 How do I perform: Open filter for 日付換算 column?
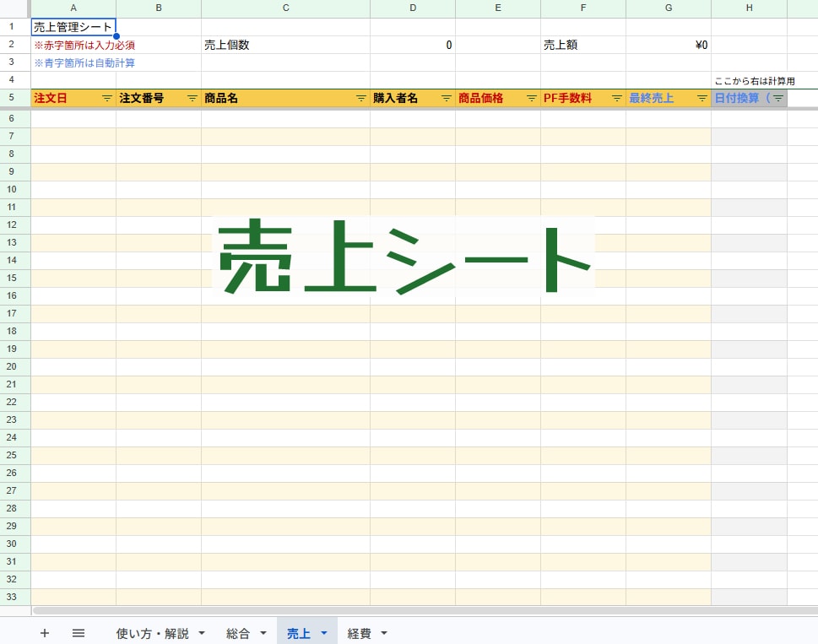(x=777, y=98)
